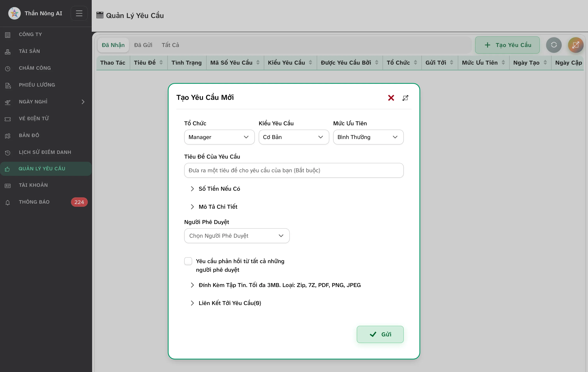The width and height of the screenshot is (588, 372).
Task: Expand Số Tiền Nếu Có section
Action: [215, 189]
